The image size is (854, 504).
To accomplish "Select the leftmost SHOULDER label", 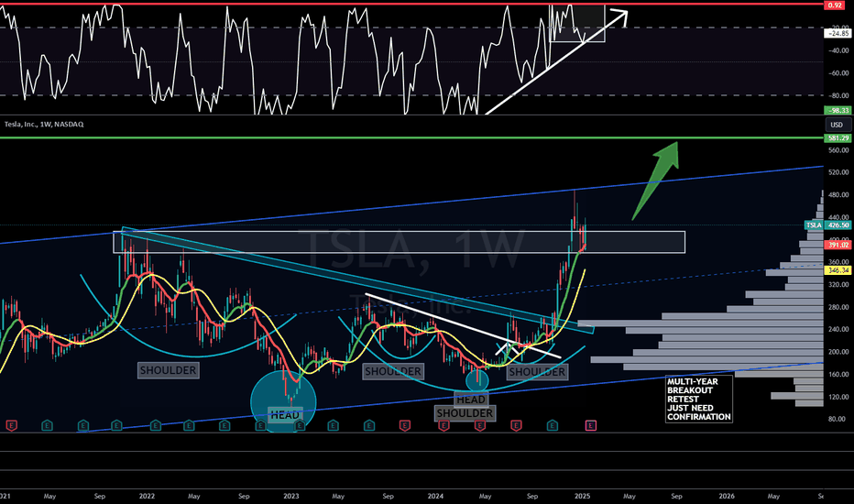I will pos(168,370).
